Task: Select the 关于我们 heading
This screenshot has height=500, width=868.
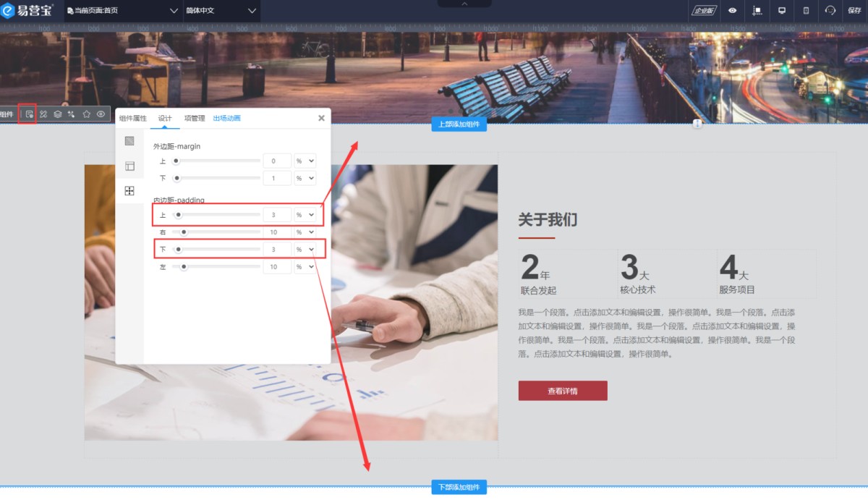Action: click(548, 220)
